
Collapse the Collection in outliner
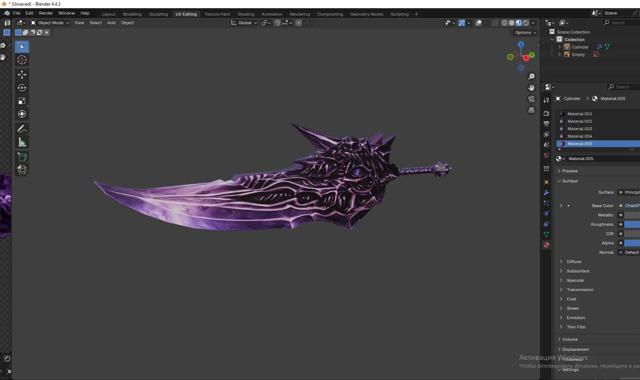552,40
